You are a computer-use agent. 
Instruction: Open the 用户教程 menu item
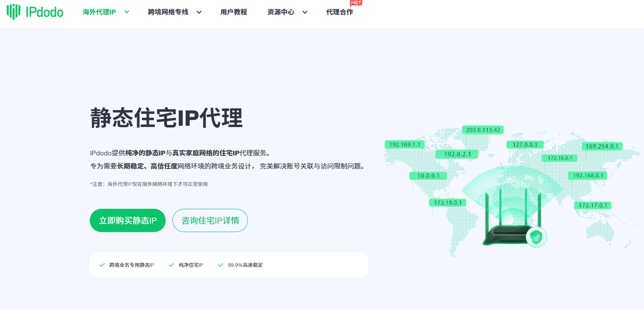(233, 12)
